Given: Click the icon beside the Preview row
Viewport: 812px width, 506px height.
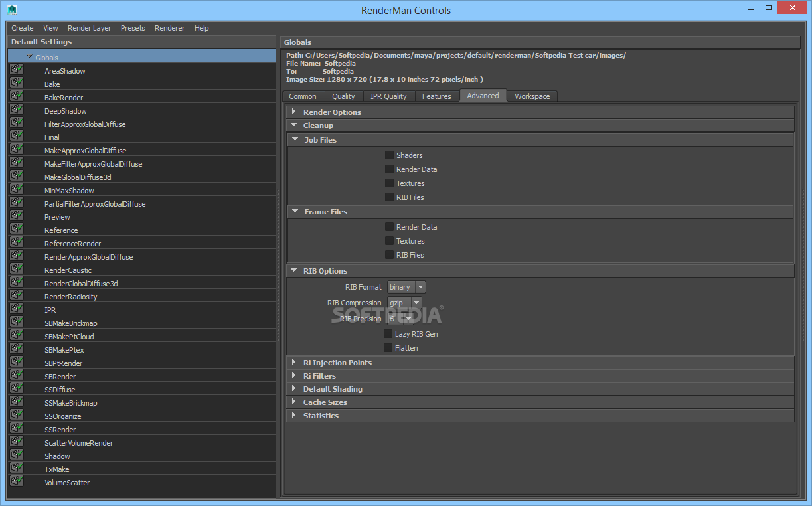Looking at the screenshot, I should tap(17, 216).
